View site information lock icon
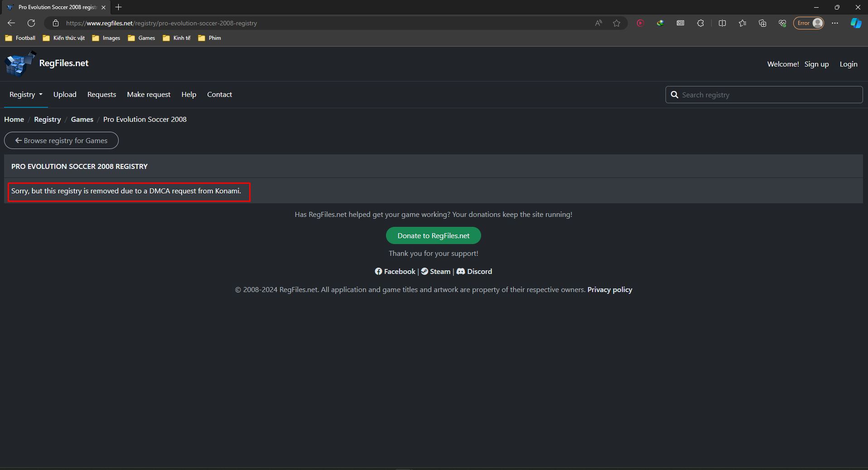The width and height of the screenshot is (868, 470). [56, 23]
